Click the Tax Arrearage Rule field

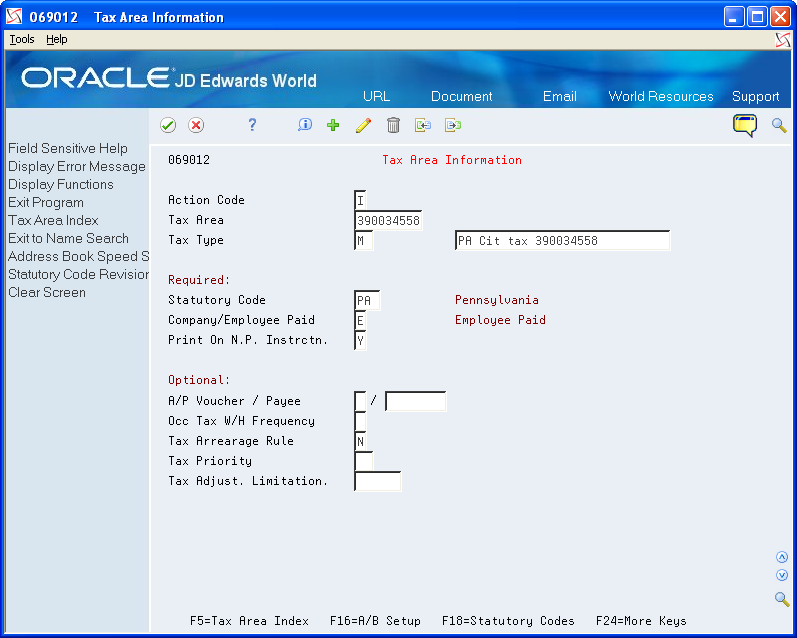pyautogui.click(x=360, y=441)
